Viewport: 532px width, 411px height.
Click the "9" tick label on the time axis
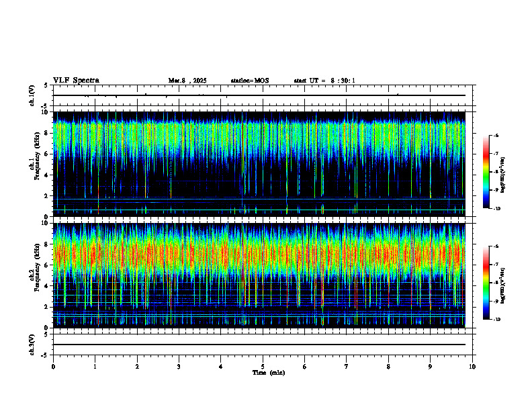click(x=430, y=367)
